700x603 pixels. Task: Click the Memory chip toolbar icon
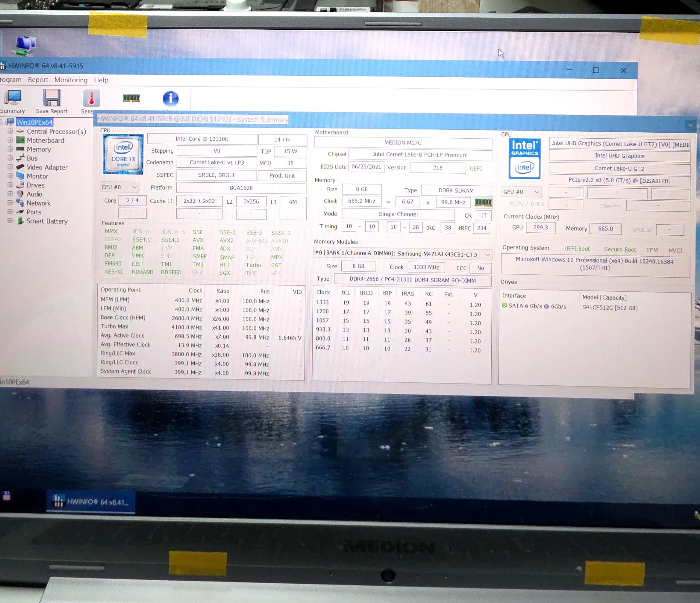(131, 98)
